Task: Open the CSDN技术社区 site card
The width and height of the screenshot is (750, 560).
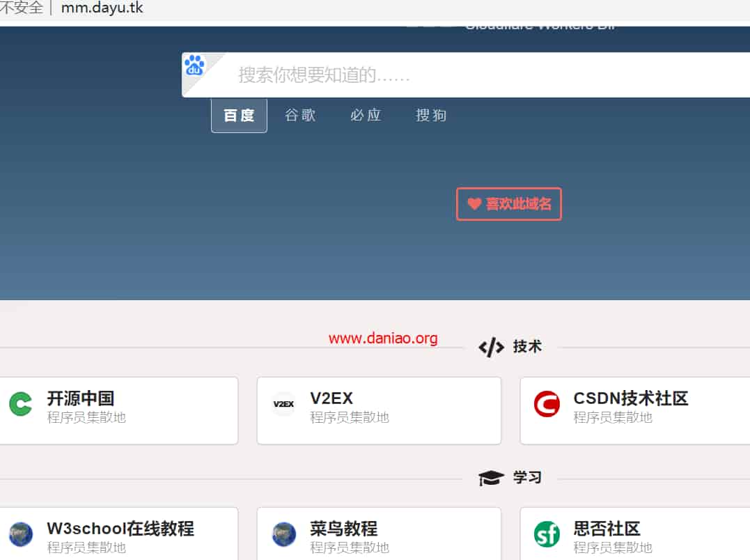Action: [635, 411]
